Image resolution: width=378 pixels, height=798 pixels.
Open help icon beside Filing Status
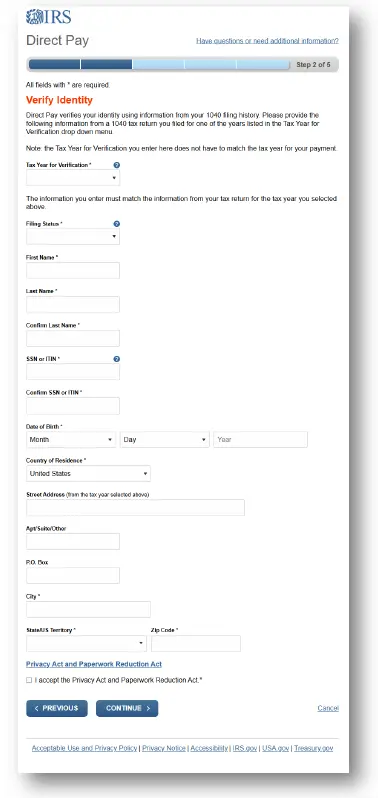coord(117,224)
